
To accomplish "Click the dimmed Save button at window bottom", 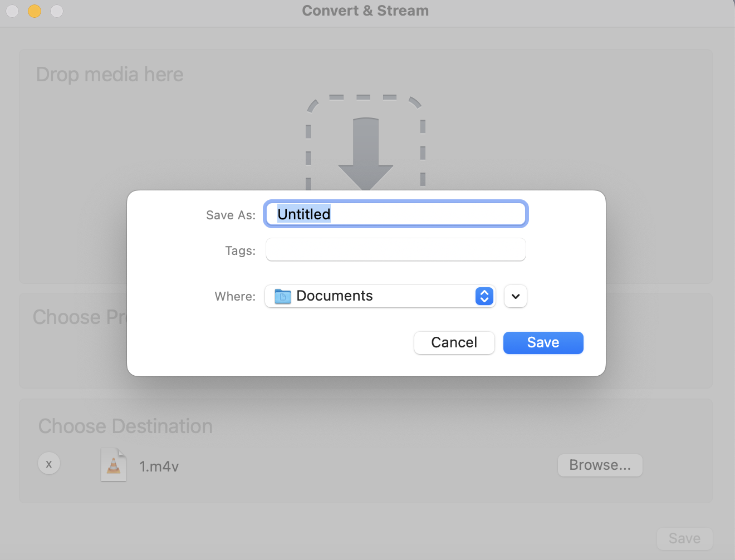I will click(x=684, y=538).
